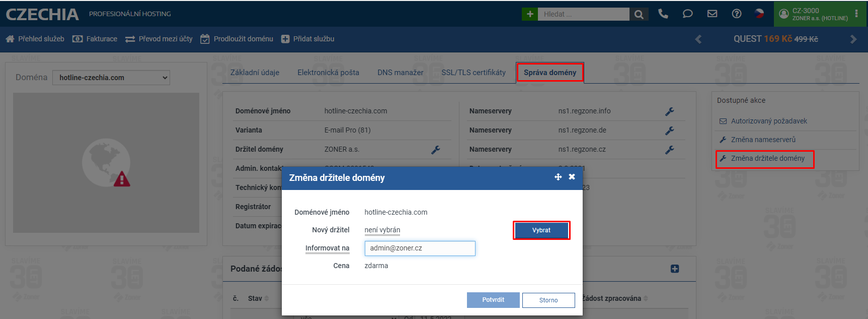Click the 'není vybrán' link
This screenshot has width=868, height=319.
[382, 230]
